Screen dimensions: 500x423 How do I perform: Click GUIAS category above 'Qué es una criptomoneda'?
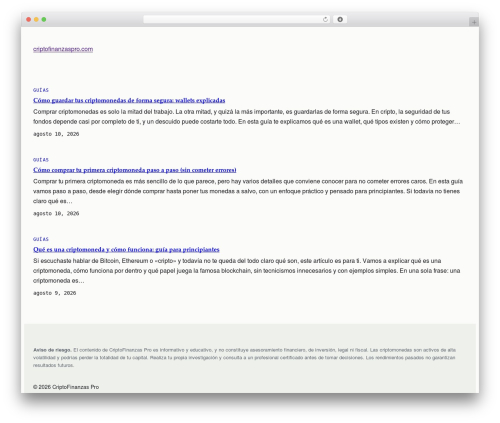point(41,239)
